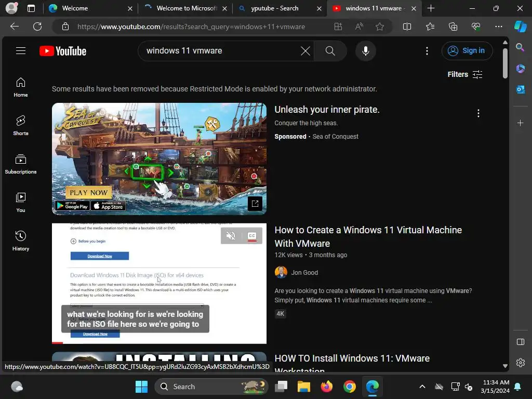Open Task View on the taskbar
This screenshot has height=399, width=532.
pos(281,387)
